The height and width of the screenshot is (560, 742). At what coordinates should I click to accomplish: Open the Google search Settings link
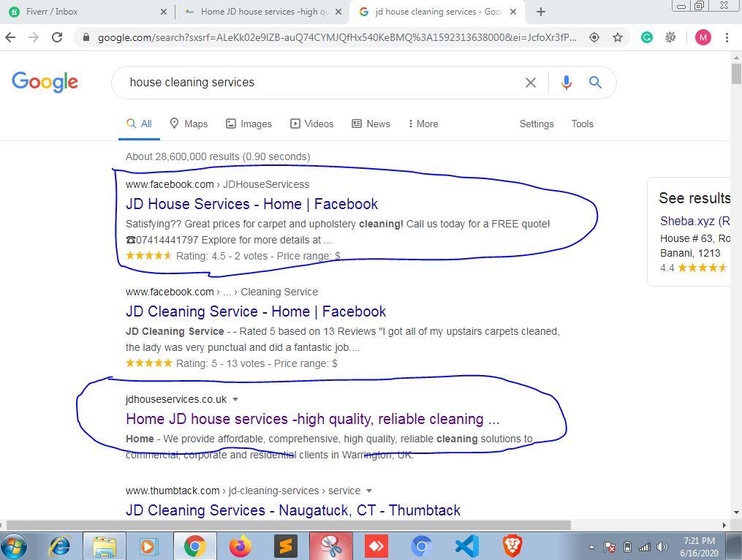tap(537, 124)
